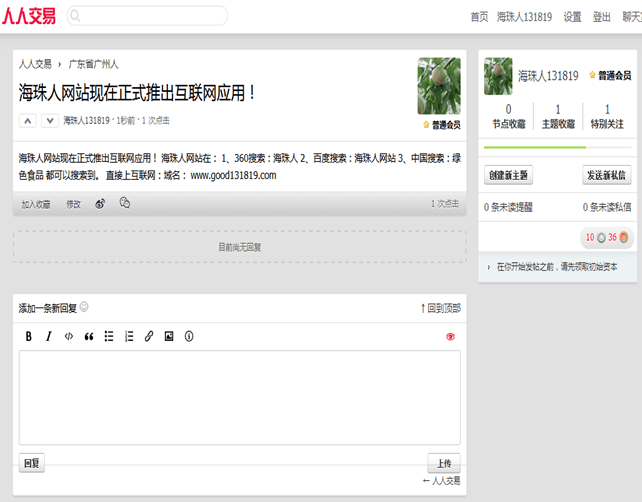642x502 pixels.
Task: Click the 上传 upload button
Action: coord(444,463)
